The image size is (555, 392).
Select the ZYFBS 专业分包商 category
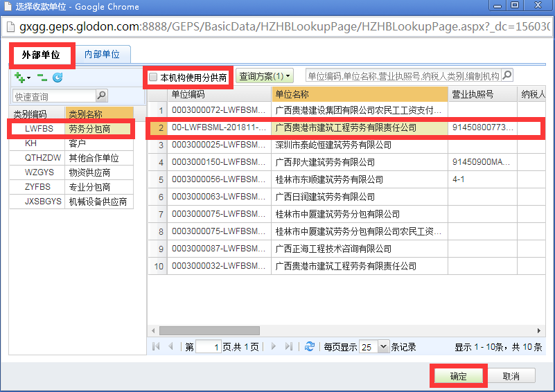click(x=71, y=187)
